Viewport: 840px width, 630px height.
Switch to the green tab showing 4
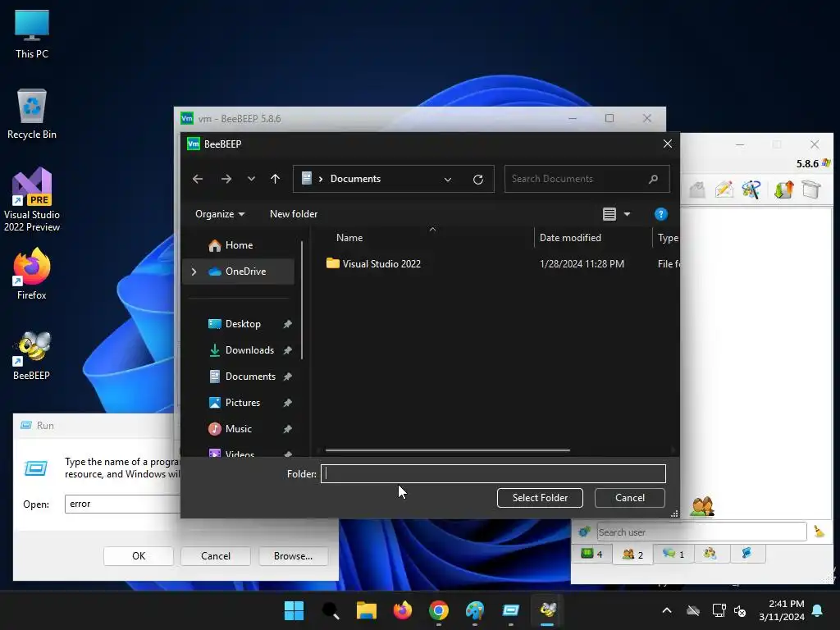point(592,554)
